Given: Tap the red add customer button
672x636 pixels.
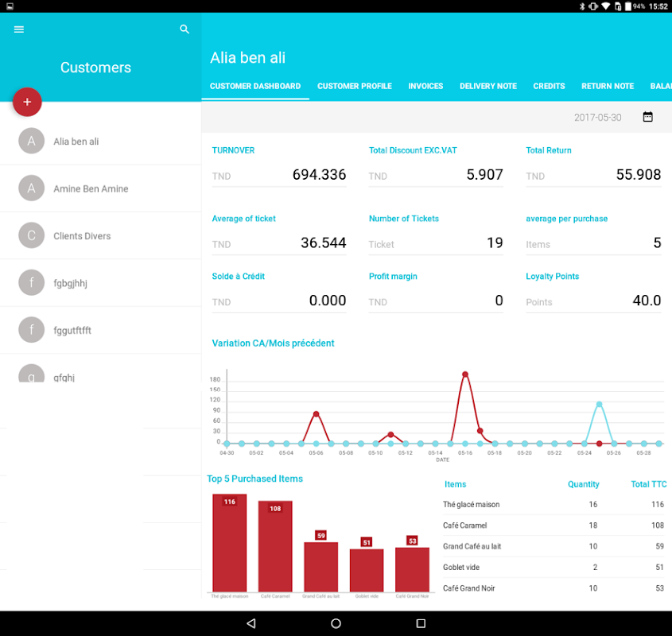Looking at the screenshot, I should click(x=27, y=102).
